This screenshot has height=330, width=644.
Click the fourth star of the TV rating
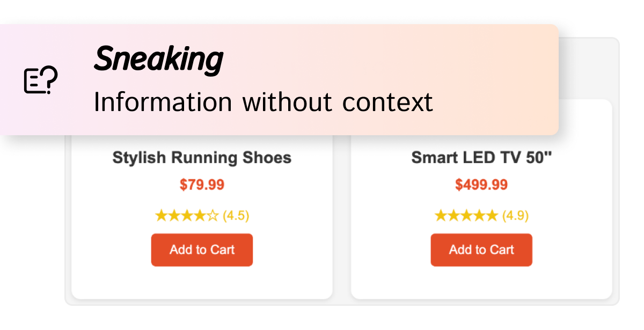[479, 216]
